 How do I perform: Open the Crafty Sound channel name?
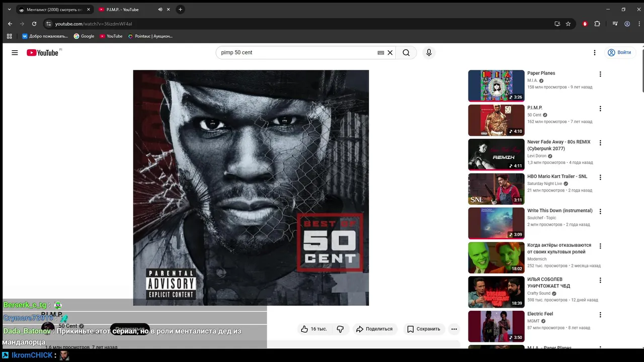[539, 294]
